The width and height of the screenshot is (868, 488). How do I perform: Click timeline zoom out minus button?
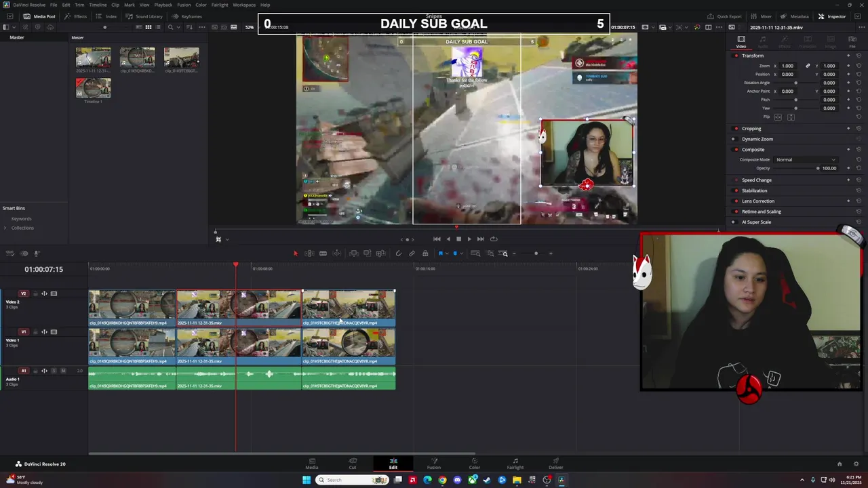click(x=514, y=253)
